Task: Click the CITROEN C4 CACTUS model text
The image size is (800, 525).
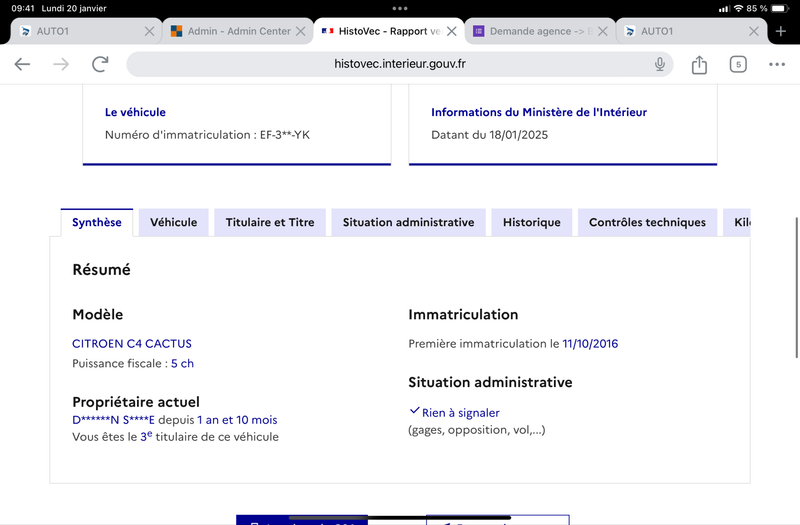Action: click(x=132, y=344)
